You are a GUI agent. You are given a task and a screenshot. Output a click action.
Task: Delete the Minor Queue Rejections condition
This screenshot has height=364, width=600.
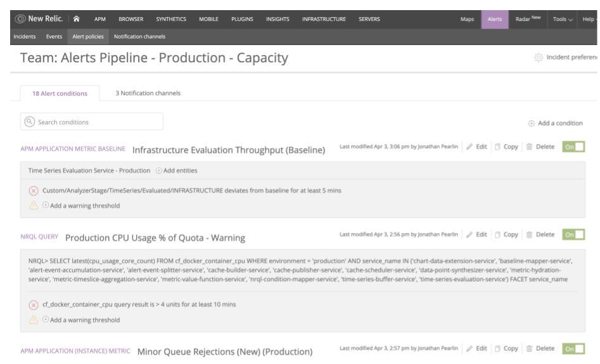(x=540, y=348)
